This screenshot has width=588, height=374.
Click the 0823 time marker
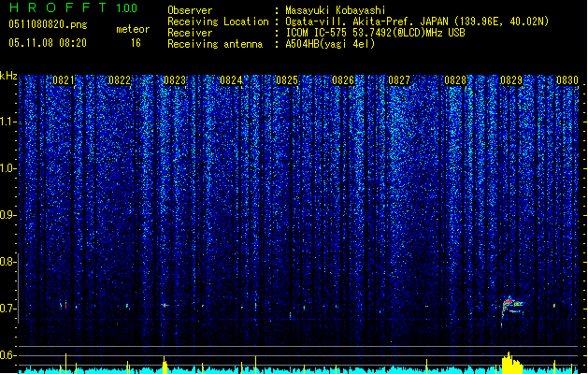click(x=175, y=80)
